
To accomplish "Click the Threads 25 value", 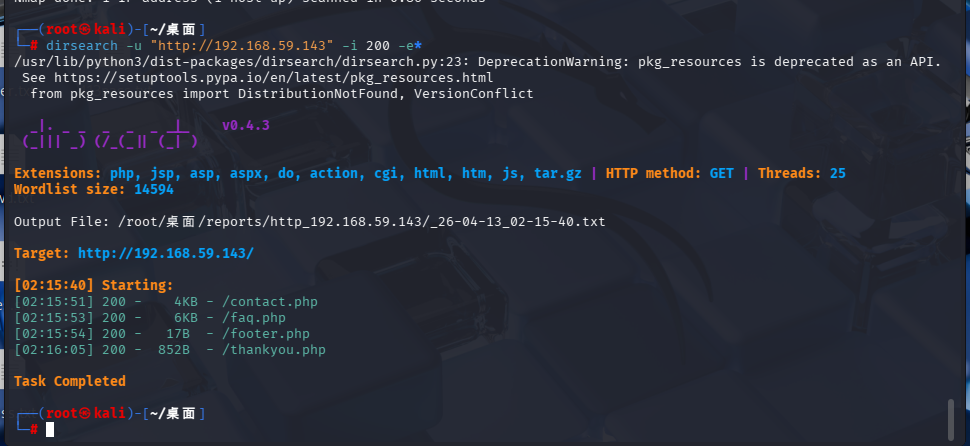I will click(837, 173).
